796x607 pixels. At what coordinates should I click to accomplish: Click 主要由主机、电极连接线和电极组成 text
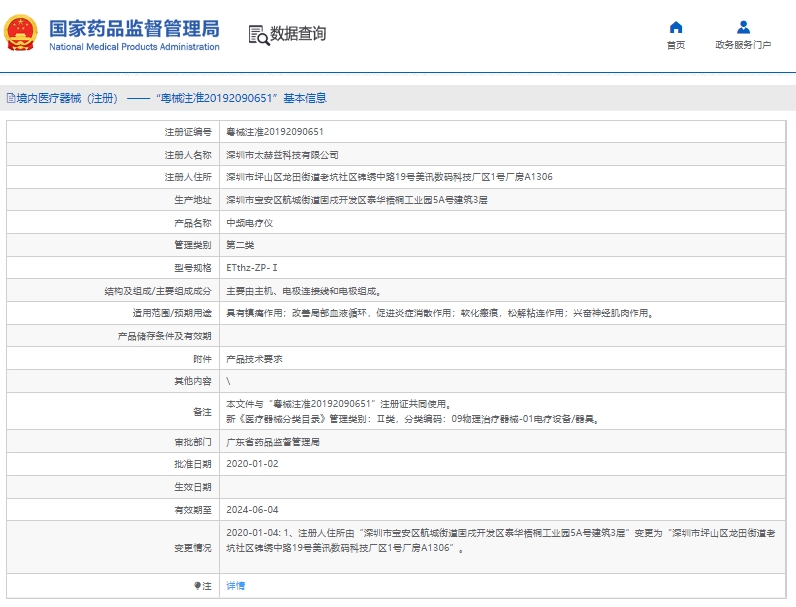tap(304, 291)
